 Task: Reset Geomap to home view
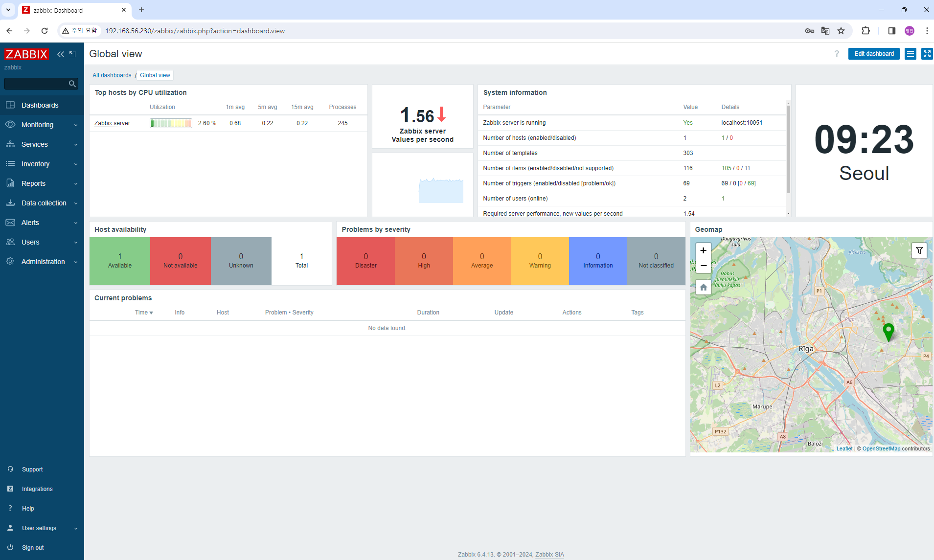(x=703, y=287)
